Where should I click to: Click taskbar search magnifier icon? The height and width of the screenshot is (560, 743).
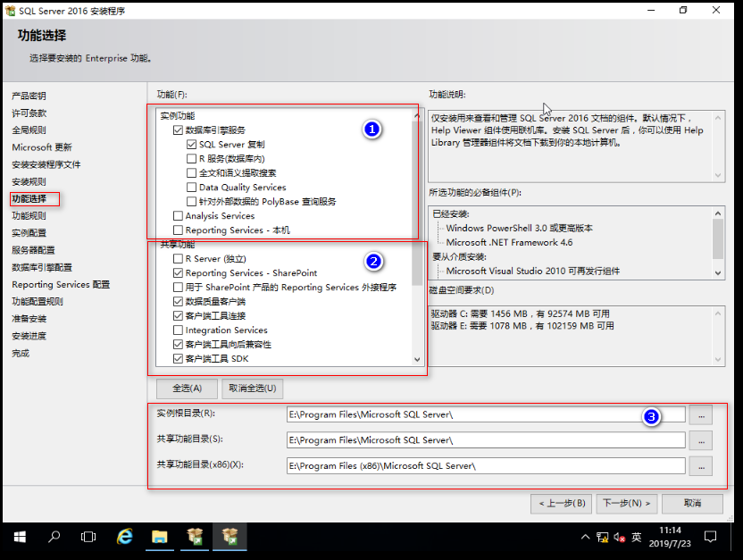click(x=54, y=537)
